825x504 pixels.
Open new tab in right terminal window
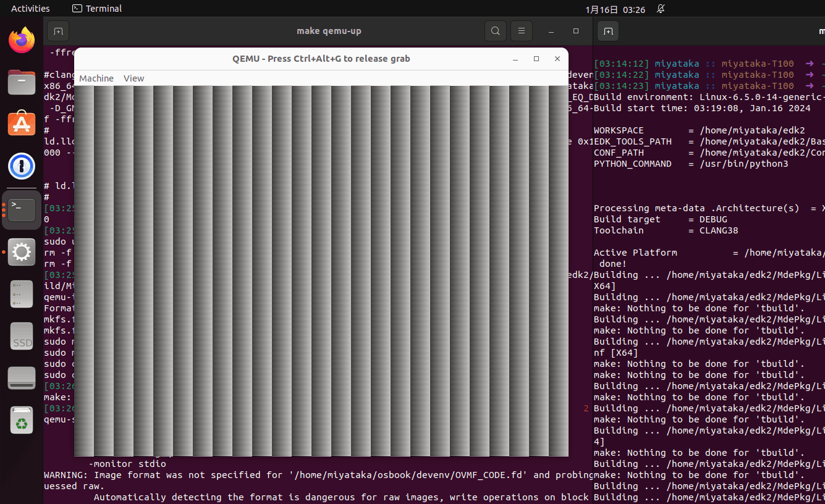(x=608, y=31)
